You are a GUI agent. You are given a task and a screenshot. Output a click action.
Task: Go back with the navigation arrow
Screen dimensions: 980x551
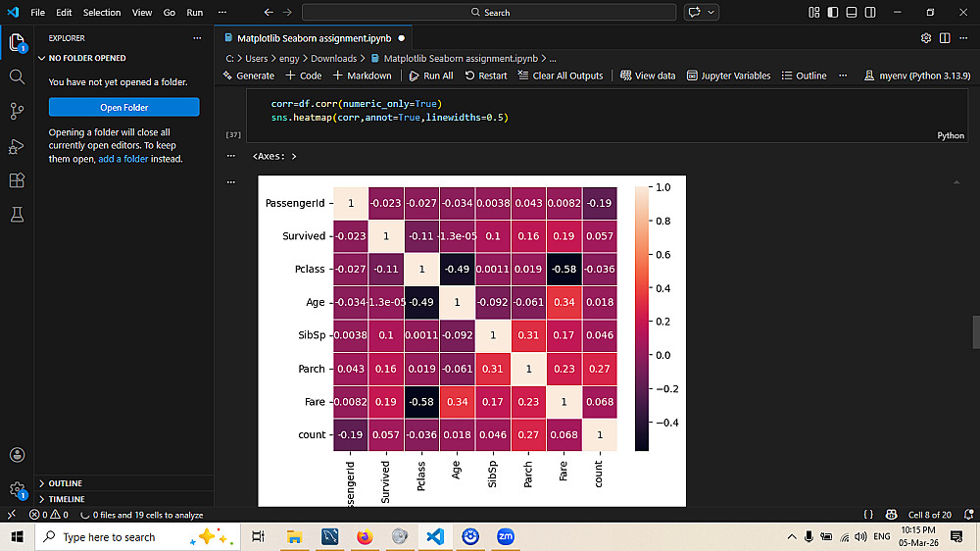(x=269, y=13)
